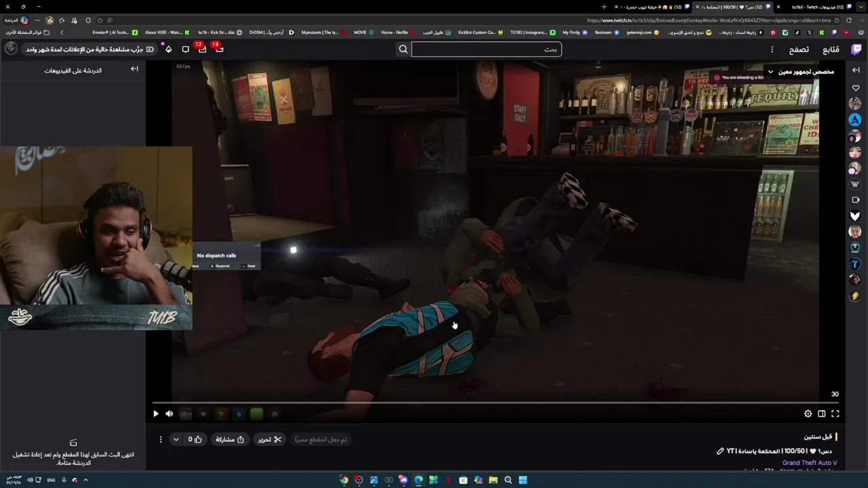Open the Grand Theft Auto V link
The height and width of the screenshot is (488, 868).
(810, 463)
